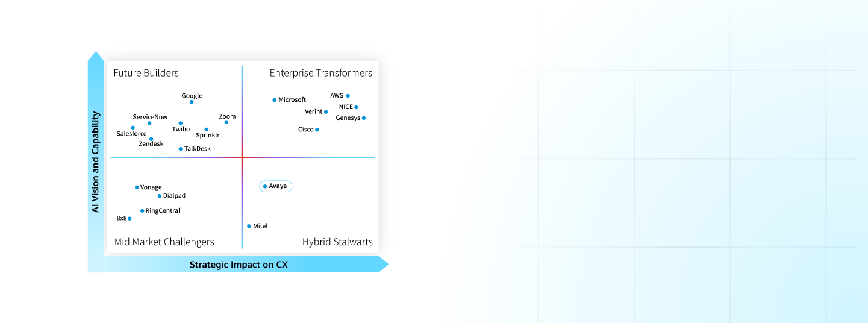Select the Zendesk vendor label

click(151, 144)
